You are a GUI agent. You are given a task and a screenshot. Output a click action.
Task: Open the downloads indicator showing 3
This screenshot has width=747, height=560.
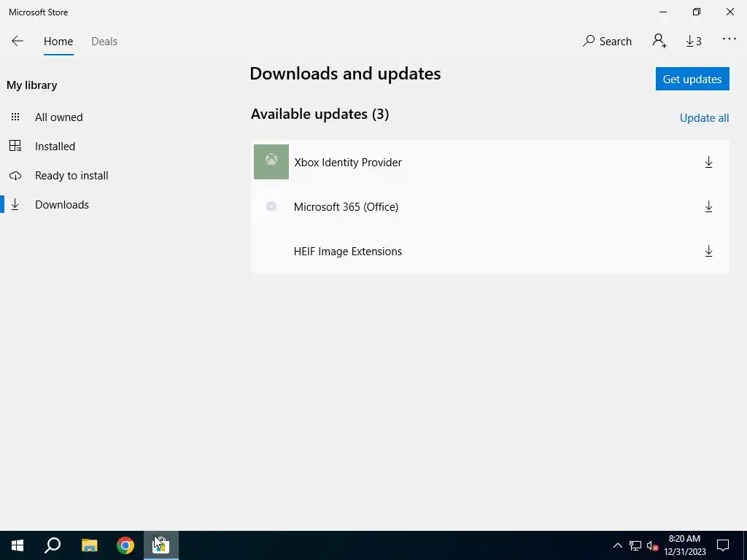pos(694,42)
